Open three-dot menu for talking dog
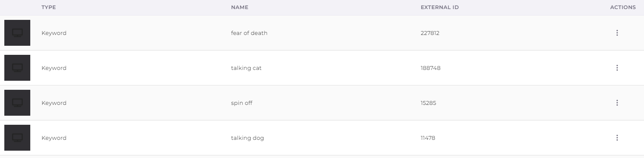The image size is (644, 158). coord(617,138)
